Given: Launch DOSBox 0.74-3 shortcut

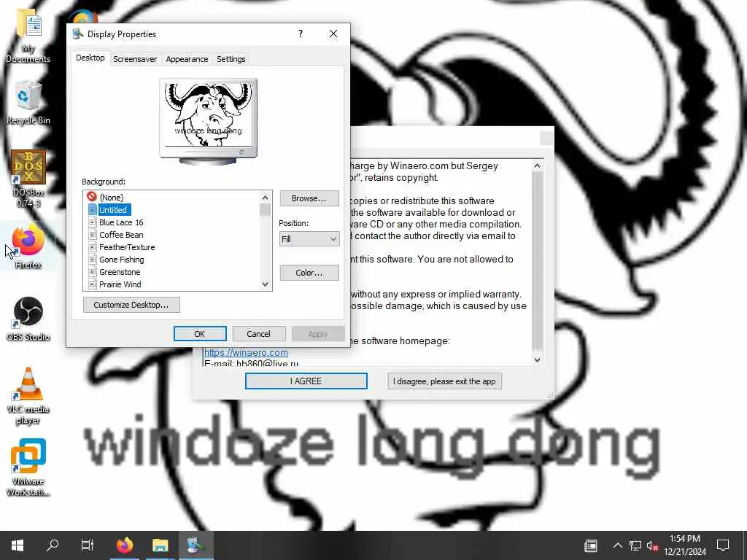Looking at the screenshot, I should click(x=28, y=179).
